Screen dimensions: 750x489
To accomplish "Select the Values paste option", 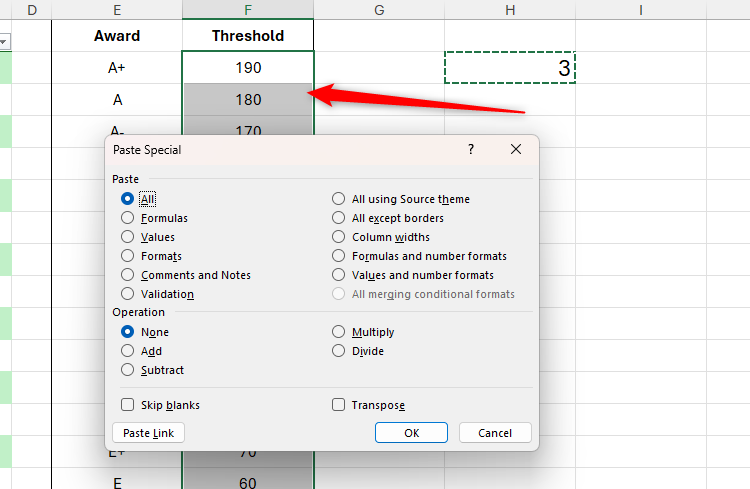I will (127, 237).
